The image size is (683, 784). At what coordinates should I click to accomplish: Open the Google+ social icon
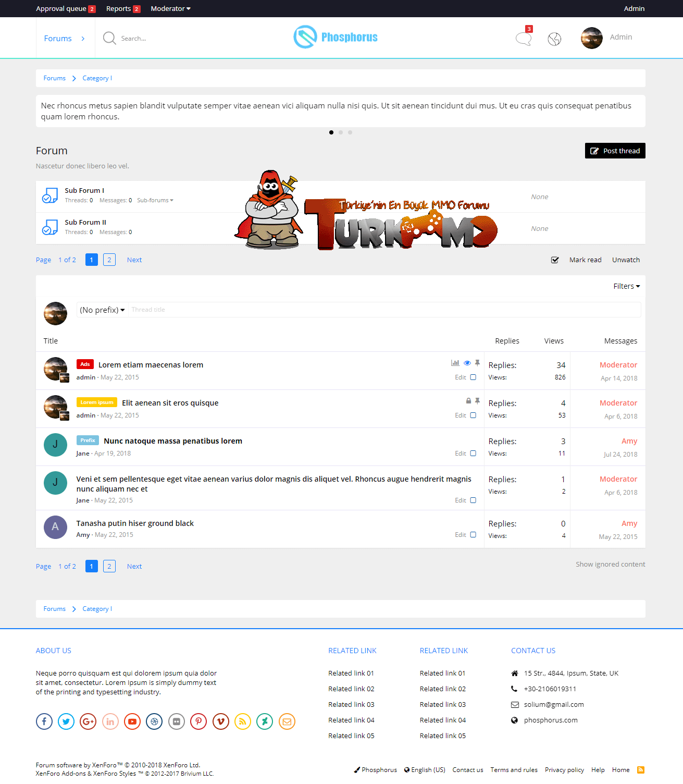click(88, 721)
